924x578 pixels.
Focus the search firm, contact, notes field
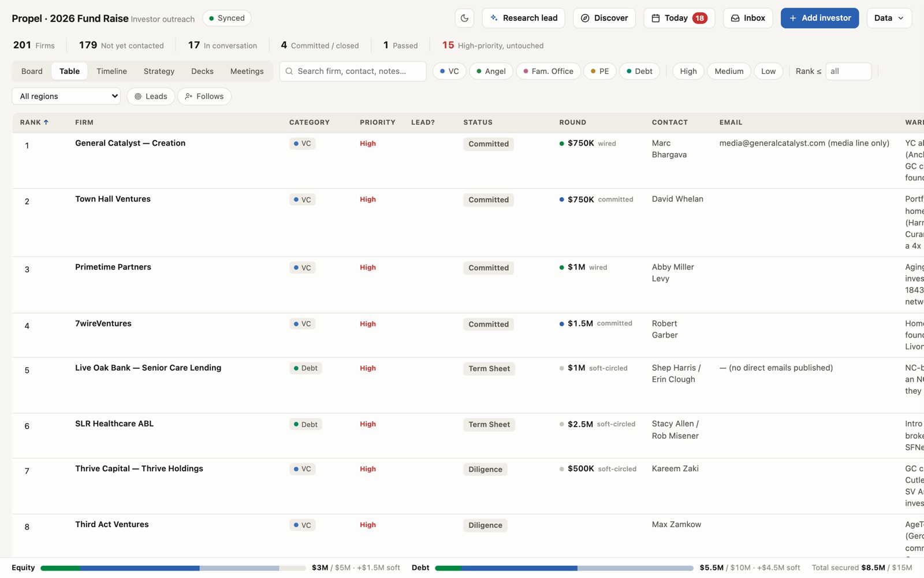click(x=353, y=71)
